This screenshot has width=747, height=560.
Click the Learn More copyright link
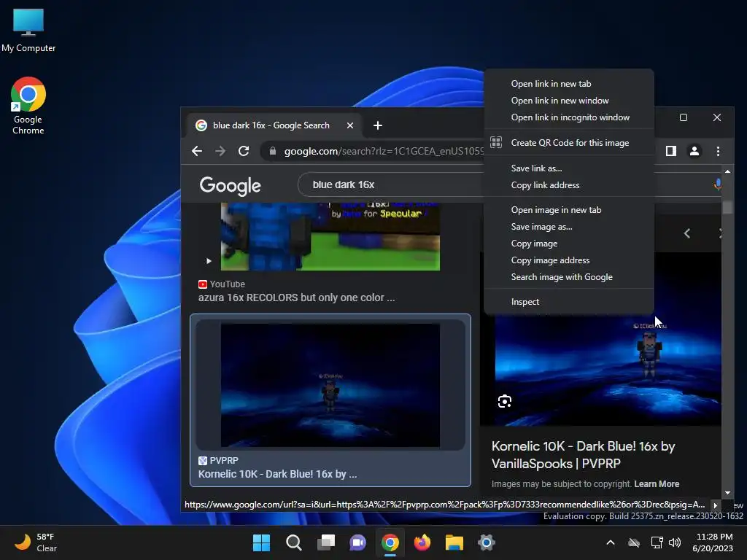(657, 484)
